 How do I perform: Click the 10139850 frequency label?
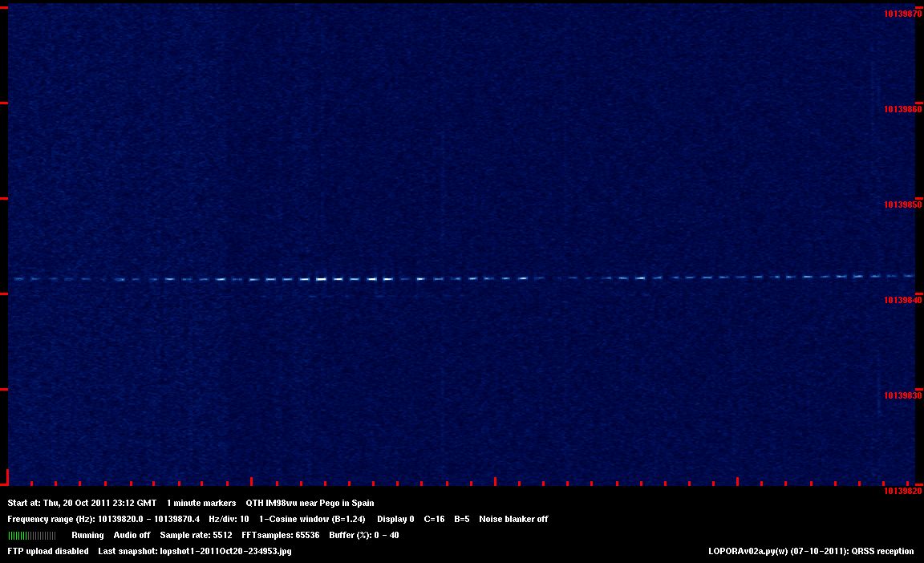tap(903, 205)
